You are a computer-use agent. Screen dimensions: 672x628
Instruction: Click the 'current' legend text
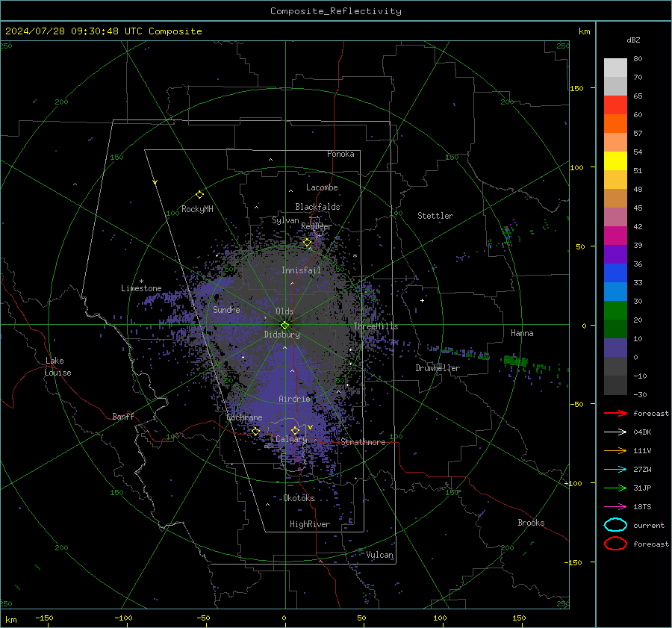[x=649, y=525]
